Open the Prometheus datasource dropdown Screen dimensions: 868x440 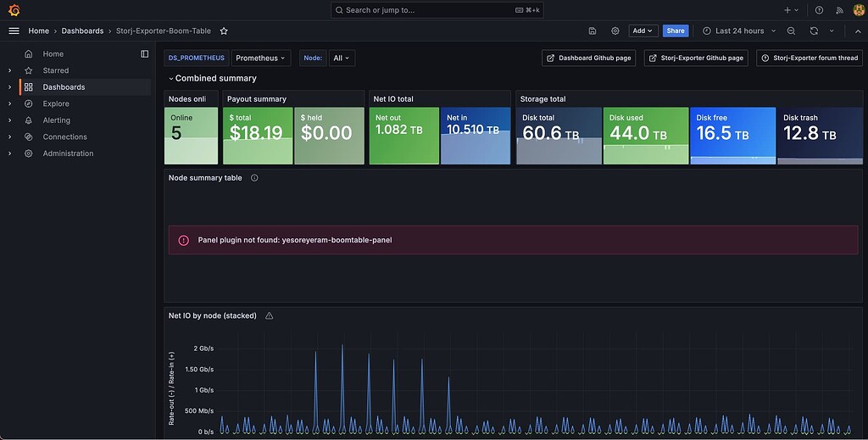tap(261, 58)
